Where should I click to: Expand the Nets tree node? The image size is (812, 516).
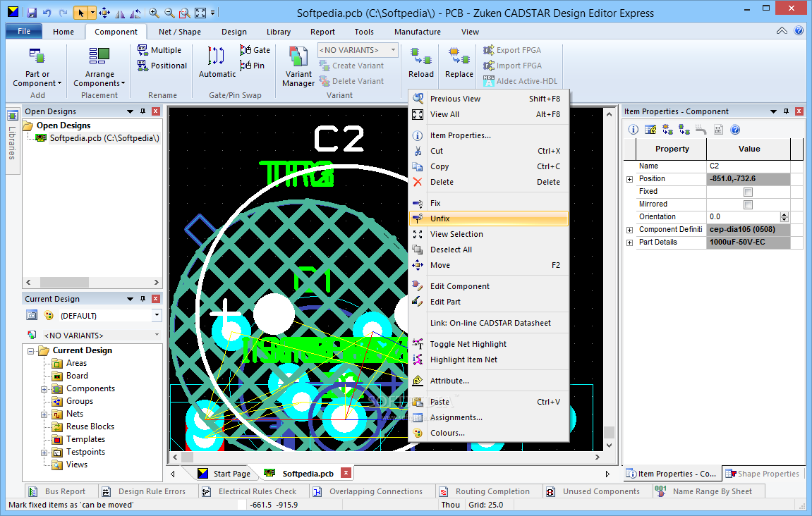coord(44,414)
